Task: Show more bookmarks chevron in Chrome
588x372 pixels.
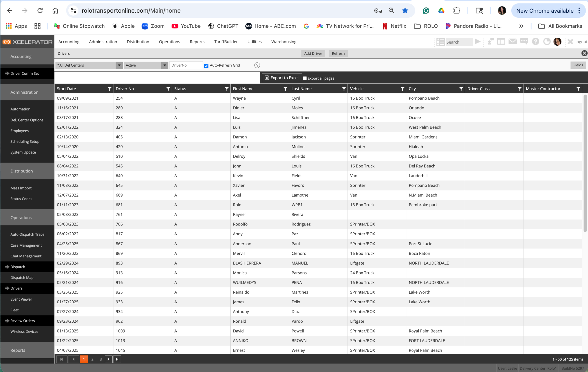Action: 521,26
